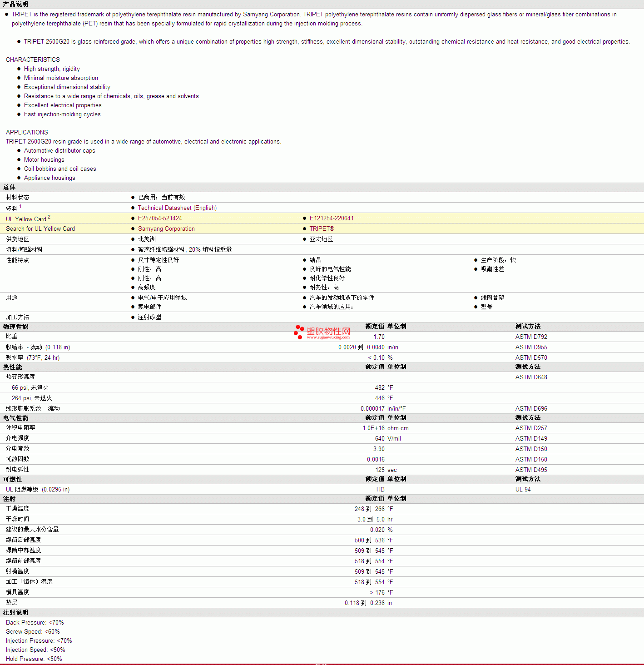The width and height of the screenshot is (644, 665).
Task: Click the 'UL 94' test method
Action: [523, 490]
